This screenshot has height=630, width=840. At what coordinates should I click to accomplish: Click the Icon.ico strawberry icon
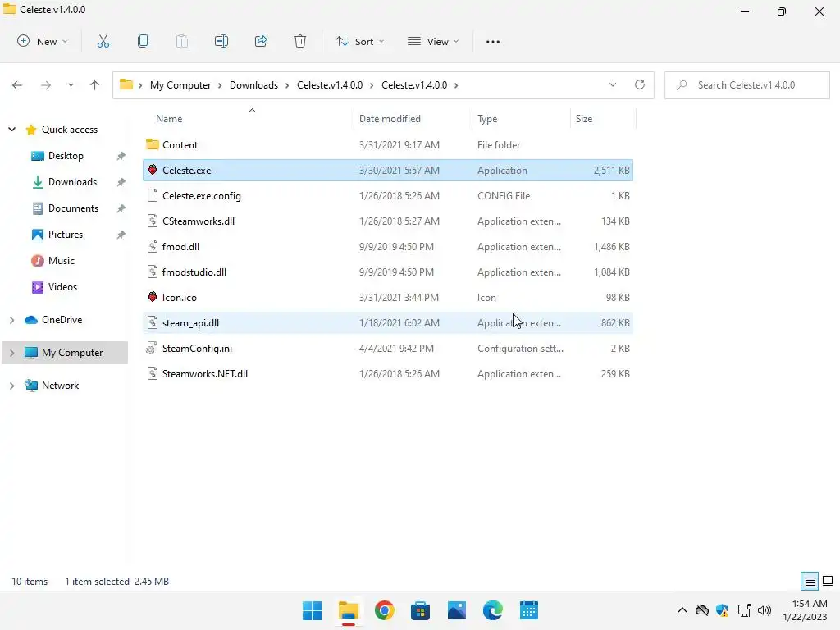(x=153, y=297)
